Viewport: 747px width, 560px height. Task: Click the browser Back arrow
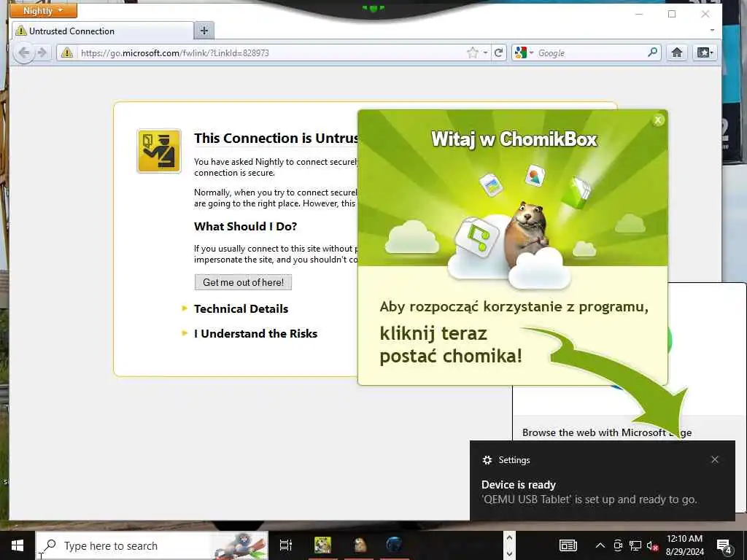click(x=24, y=52)
